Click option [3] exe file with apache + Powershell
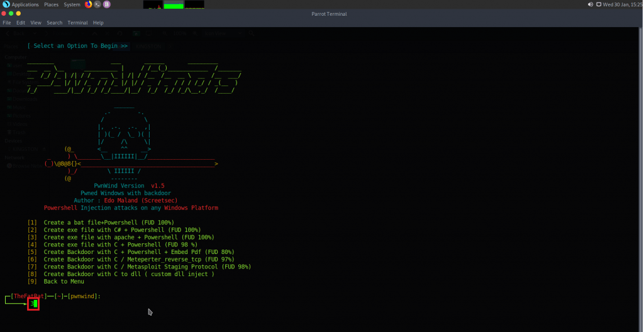644x332 pixels. 121,238
